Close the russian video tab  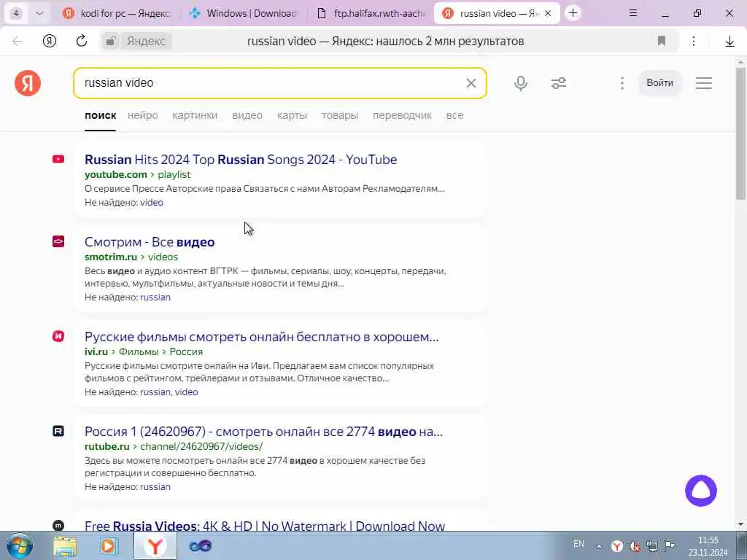(548, 14)
